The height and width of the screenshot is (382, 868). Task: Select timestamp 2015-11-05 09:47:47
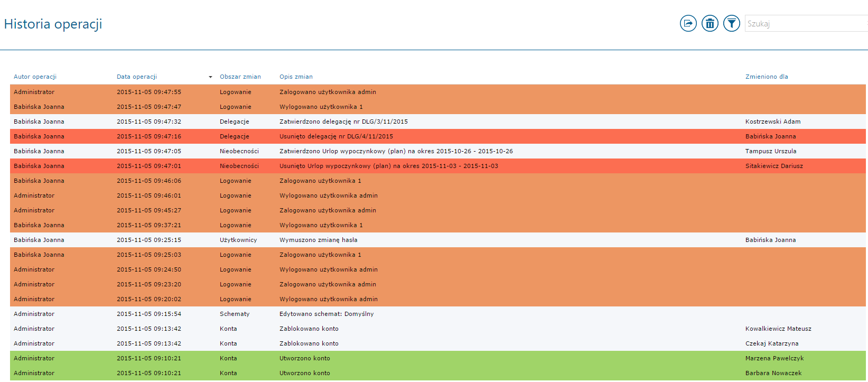pos(149,107)
